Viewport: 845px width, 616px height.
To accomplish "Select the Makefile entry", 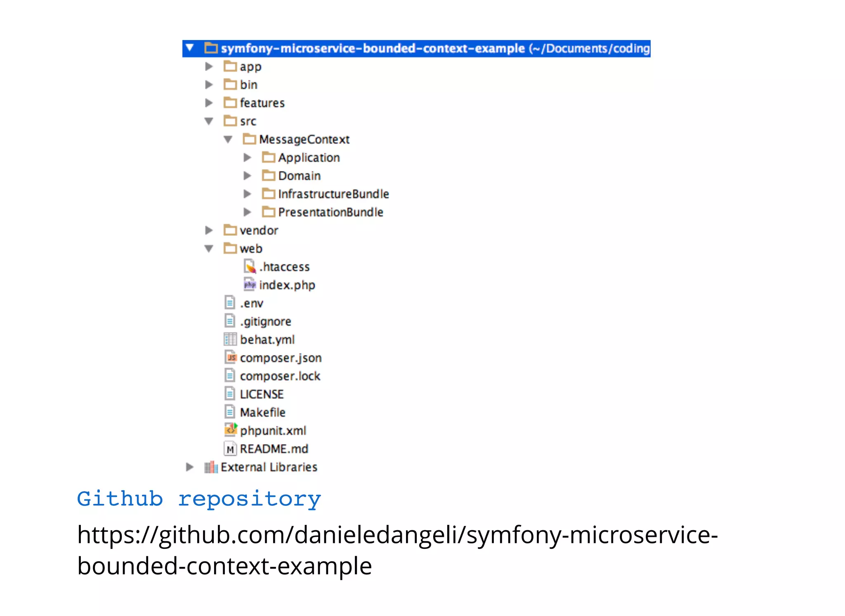I will click(262, 412).
